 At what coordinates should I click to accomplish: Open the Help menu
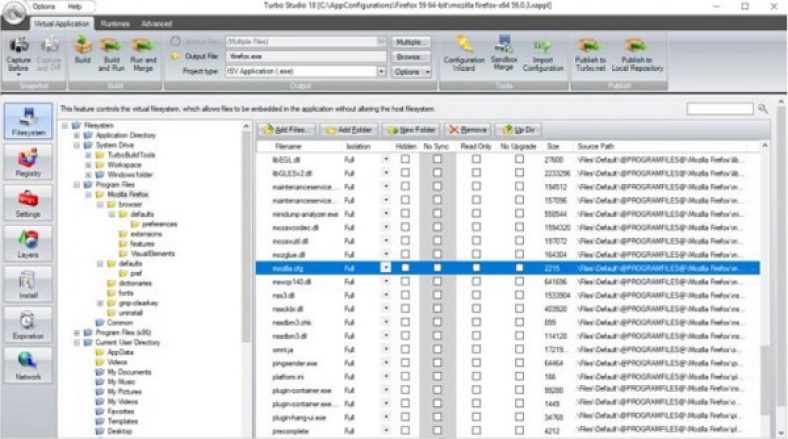click(x=74, y=7)
